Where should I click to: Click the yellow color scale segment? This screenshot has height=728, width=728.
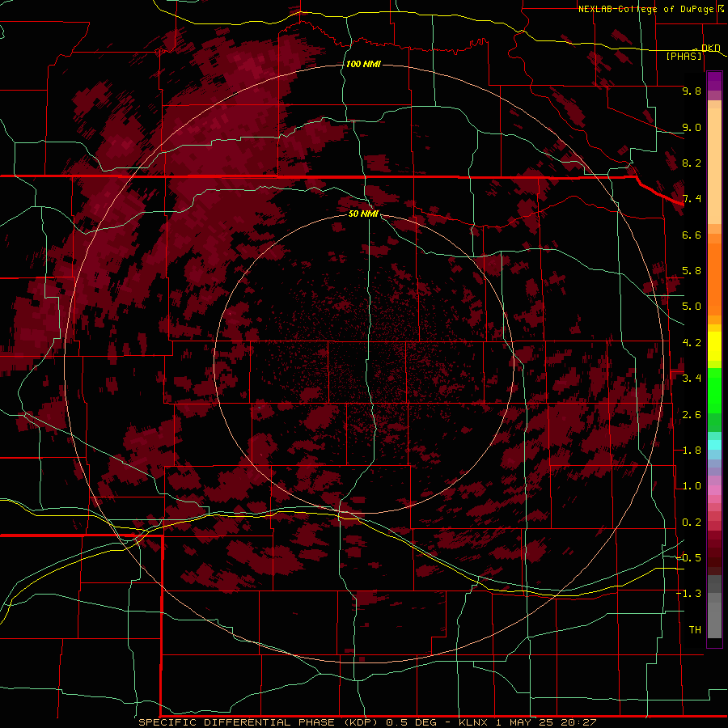coord(714,346)
